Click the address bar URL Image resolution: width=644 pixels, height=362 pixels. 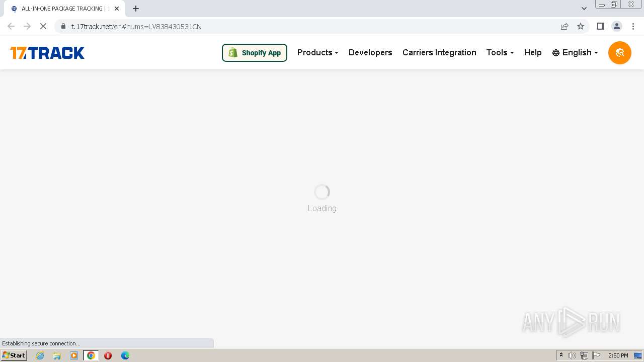136,27
